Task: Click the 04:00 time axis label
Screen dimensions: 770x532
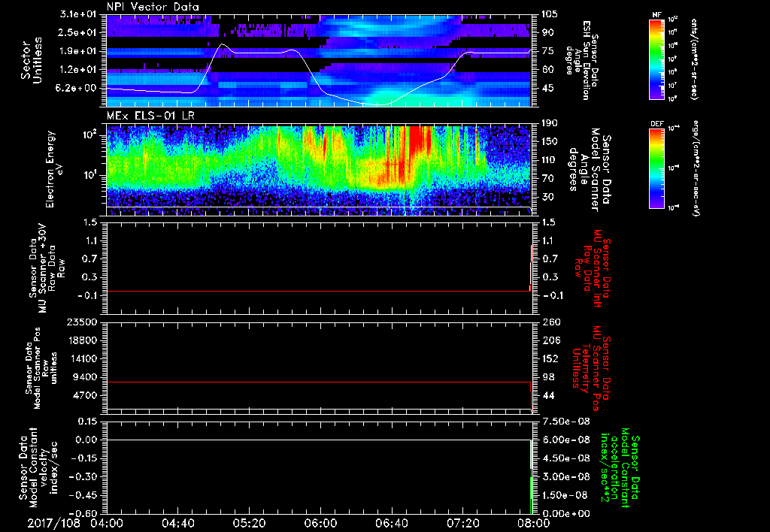Action: tap(107, 521)
